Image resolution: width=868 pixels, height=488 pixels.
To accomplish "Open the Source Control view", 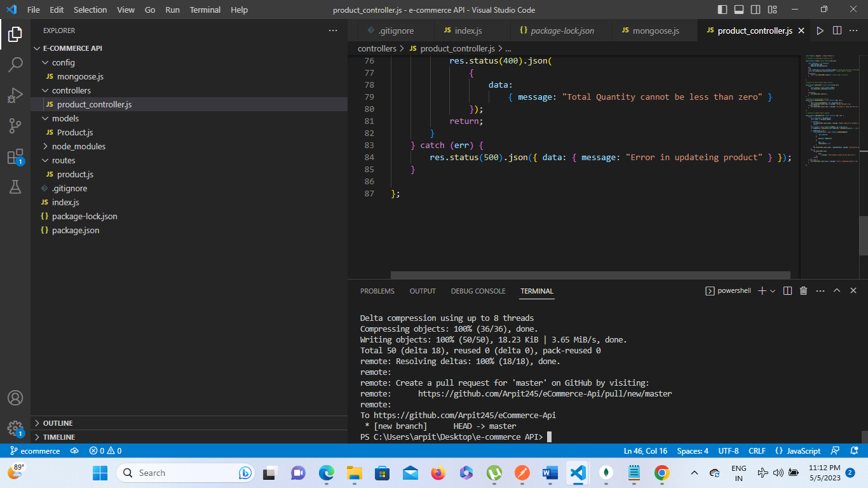I will coord(15,126).
